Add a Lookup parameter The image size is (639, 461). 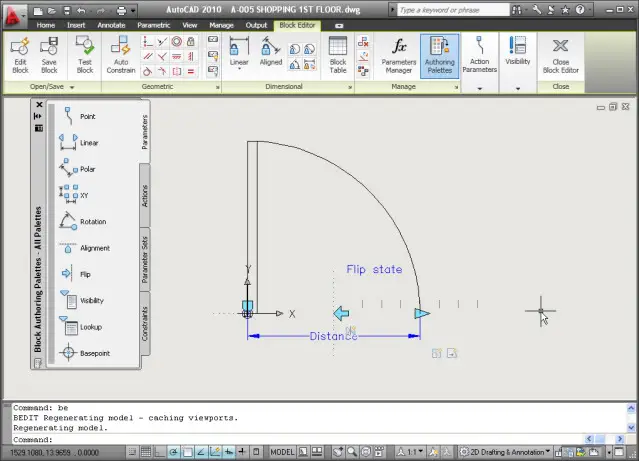click(80, 327)
